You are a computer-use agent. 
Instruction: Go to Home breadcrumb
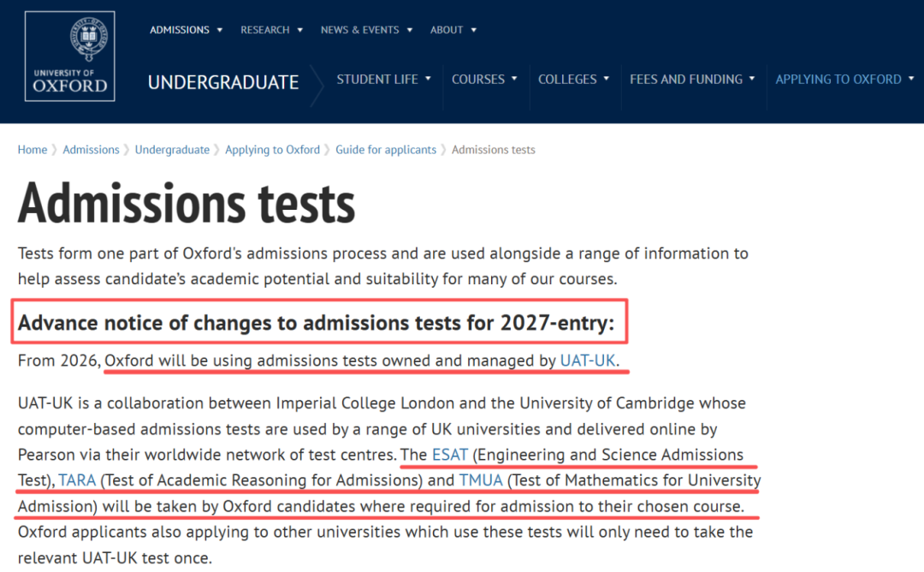[x=33, y=150]
